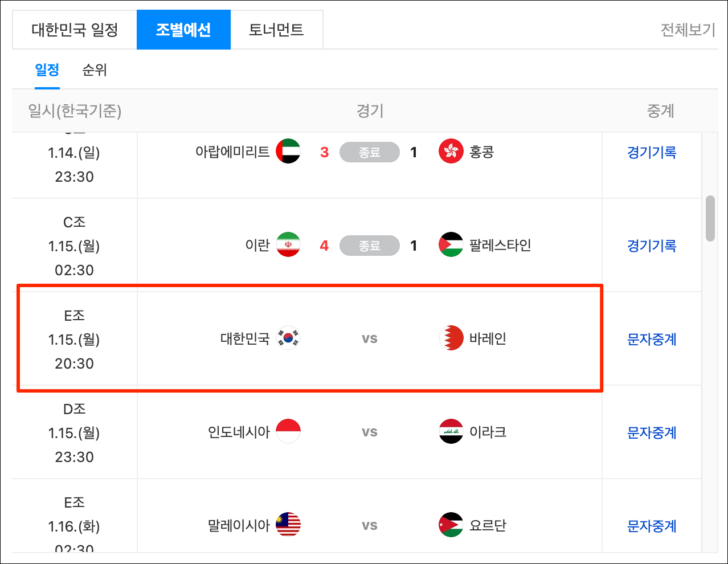The width and height of the screenshot is (728, 564).
Task: Switch to the 토너먼트 tab
Action: [x=277, y=29]
